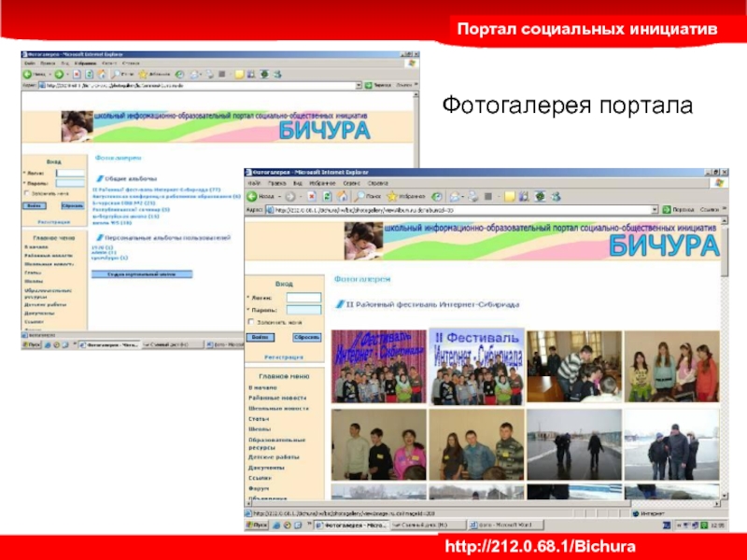Expand the address bar dropdown in the front window
747x560 pixels.
pos(655,209)
